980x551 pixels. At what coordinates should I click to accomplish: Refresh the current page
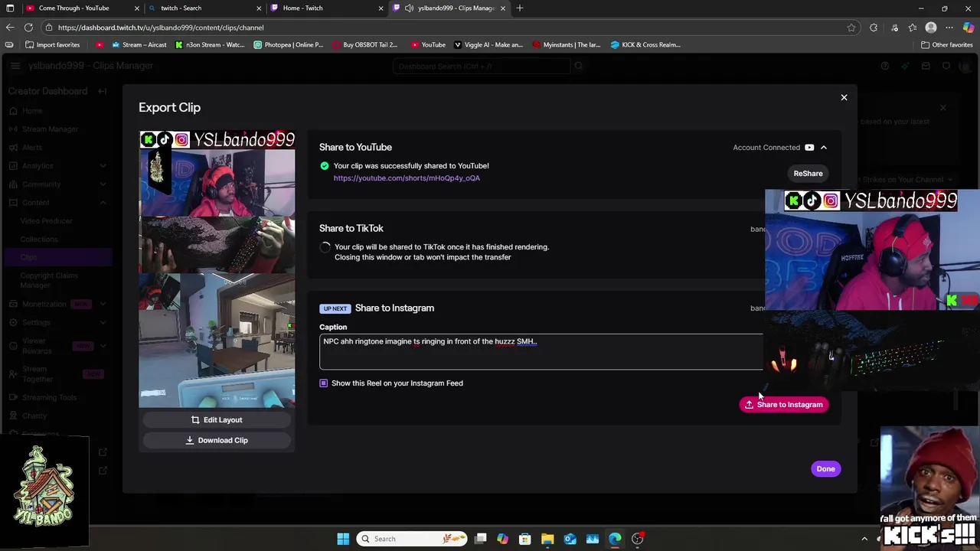pos(28,28)
